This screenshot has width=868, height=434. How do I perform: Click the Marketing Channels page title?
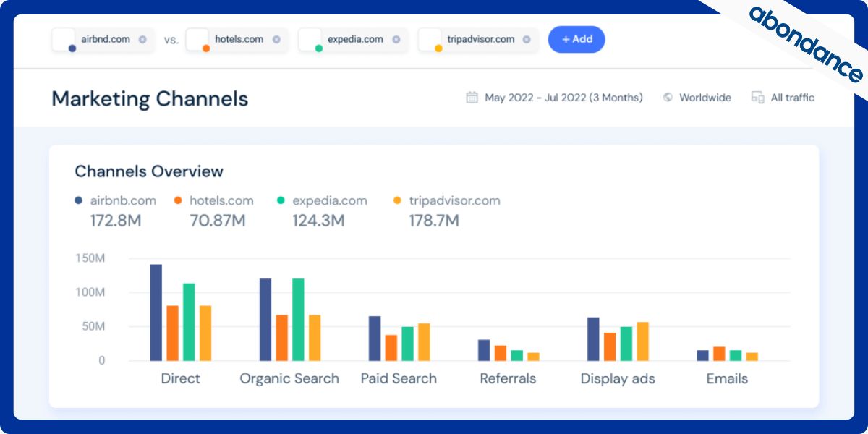150,98
